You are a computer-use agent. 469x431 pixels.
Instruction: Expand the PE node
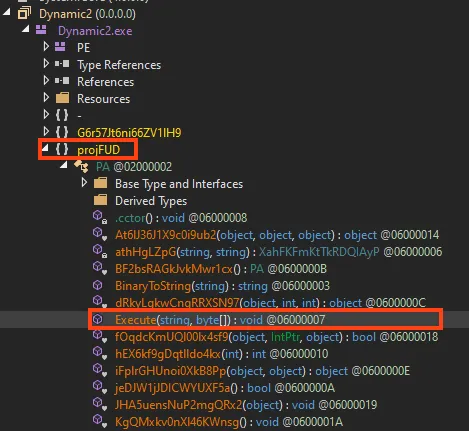click(46, 47)
